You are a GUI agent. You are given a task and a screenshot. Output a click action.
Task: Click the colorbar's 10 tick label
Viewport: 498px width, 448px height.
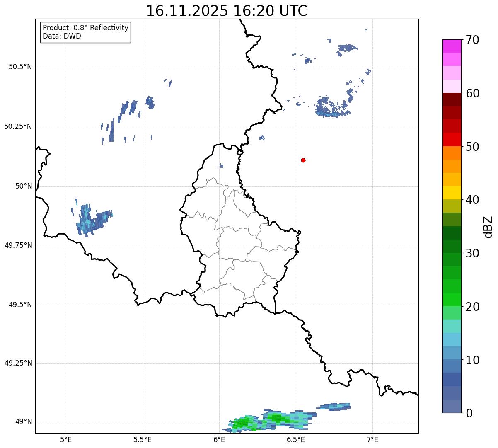tap(472, 360)
